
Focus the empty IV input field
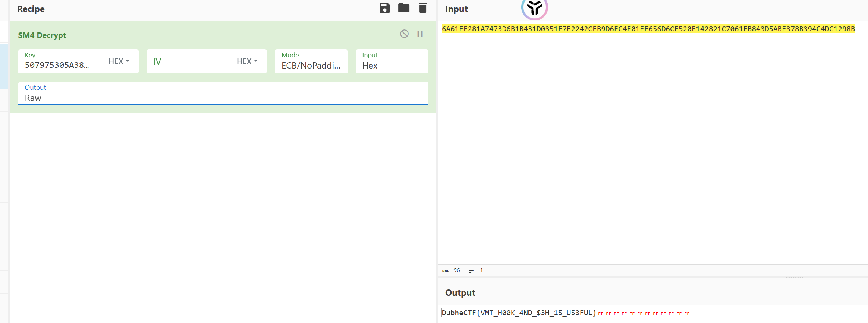[190, 61]
